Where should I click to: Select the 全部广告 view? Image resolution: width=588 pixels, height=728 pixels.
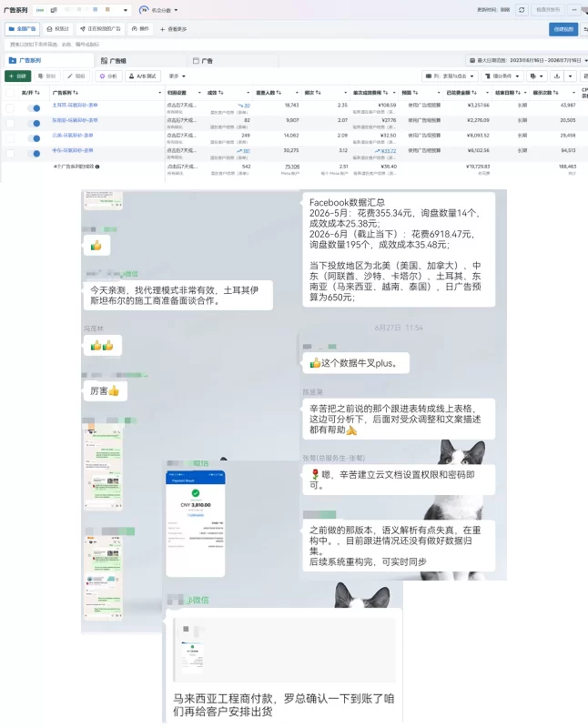pyautogui.click(x=22, y=29)
